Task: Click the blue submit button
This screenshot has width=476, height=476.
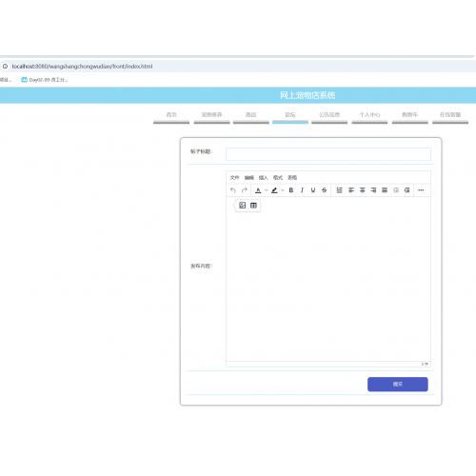Action: [x=398, y=385]
